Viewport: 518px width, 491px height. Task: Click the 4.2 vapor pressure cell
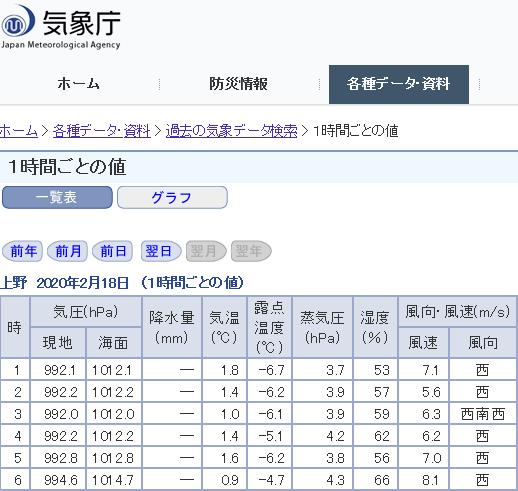coord(322,436)
